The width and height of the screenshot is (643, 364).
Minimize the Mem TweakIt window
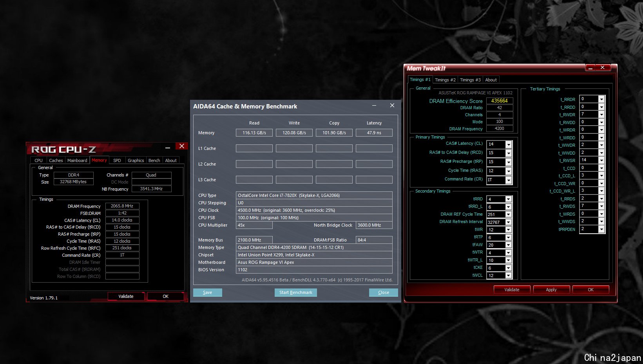pyautogui.click(x=590, y=68)
